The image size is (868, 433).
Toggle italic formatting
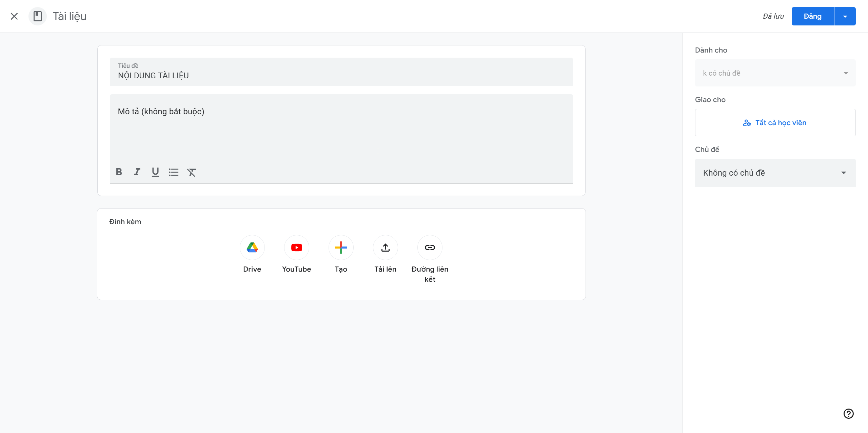pos(137,172)
